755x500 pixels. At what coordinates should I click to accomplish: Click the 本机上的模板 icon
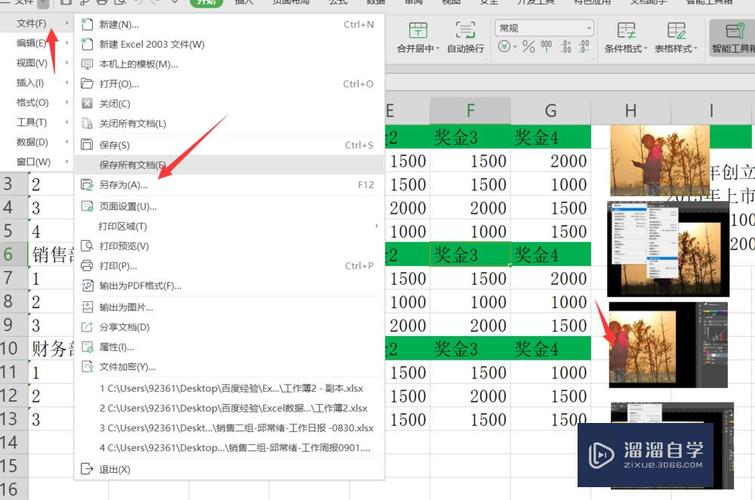click(x=87, y=64)
